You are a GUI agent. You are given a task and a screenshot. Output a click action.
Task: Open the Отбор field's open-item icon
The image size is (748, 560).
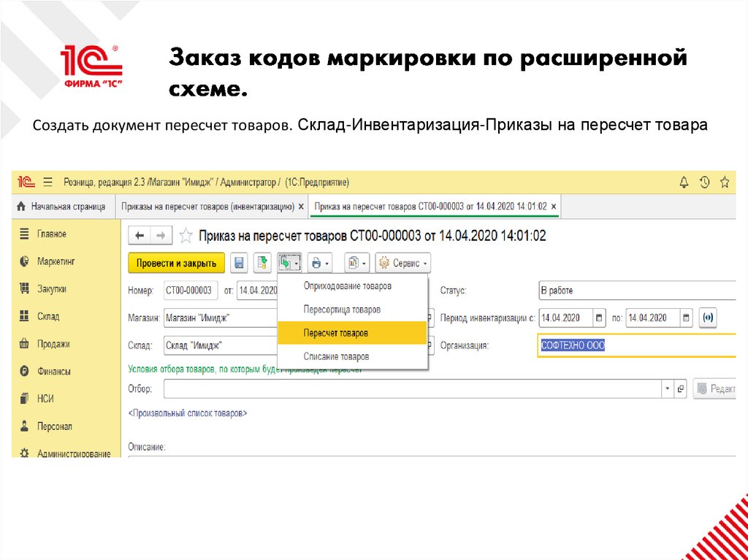(x=681, y=388)
